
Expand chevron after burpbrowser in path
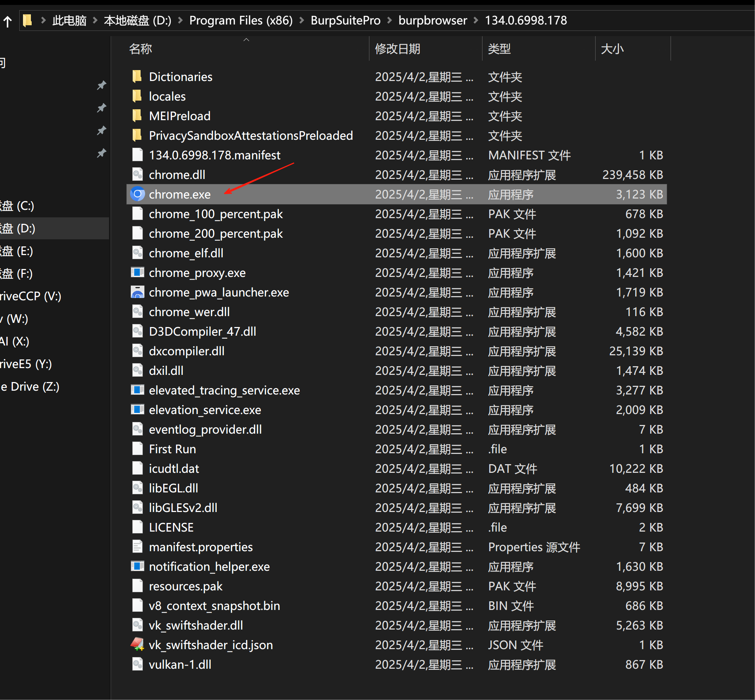click(476, 20)
